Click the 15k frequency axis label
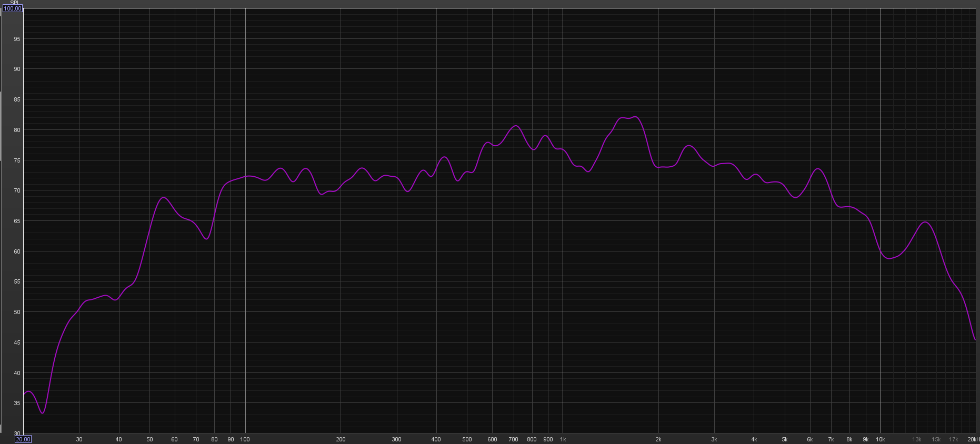The height and width of the screenshot is (444, 980). click(936, 439)
